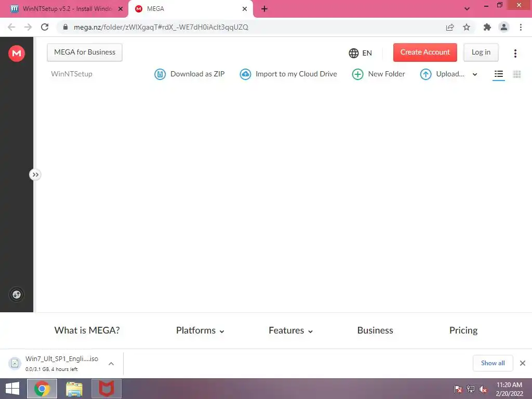The height and width of the screenshot is (399, 532).
Task: Click the Log in button
Action: [x=481, y=52]
